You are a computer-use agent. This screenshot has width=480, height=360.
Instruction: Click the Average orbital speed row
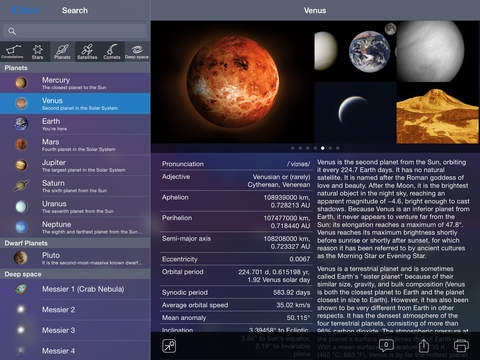click(235, 305)
